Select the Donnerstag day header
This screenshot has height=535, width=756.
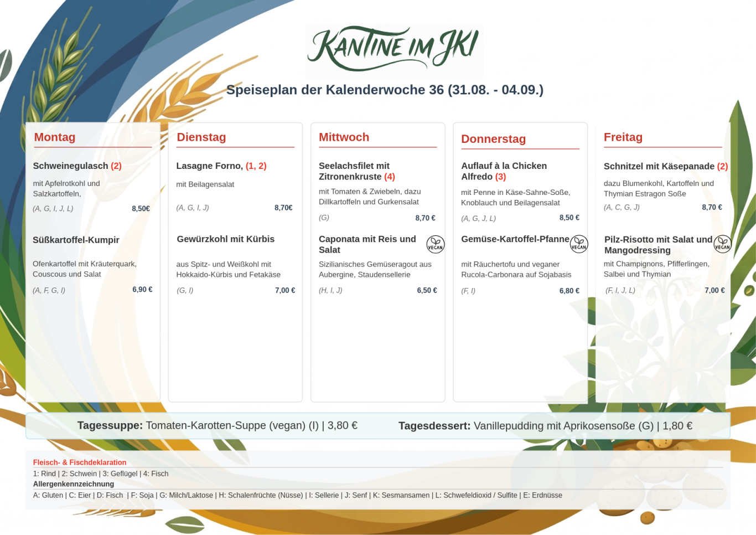click(494, 139)
